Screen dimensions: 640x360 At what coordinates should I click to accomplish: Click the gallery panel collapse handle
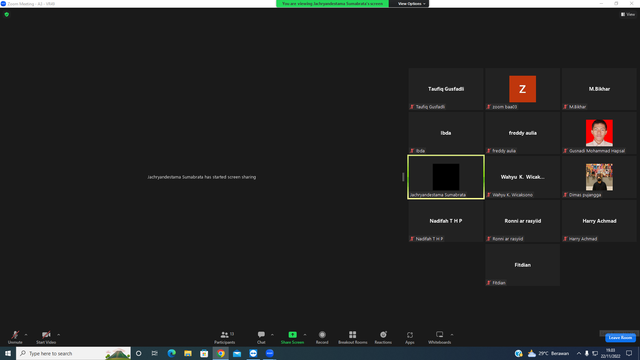[403, 177]
